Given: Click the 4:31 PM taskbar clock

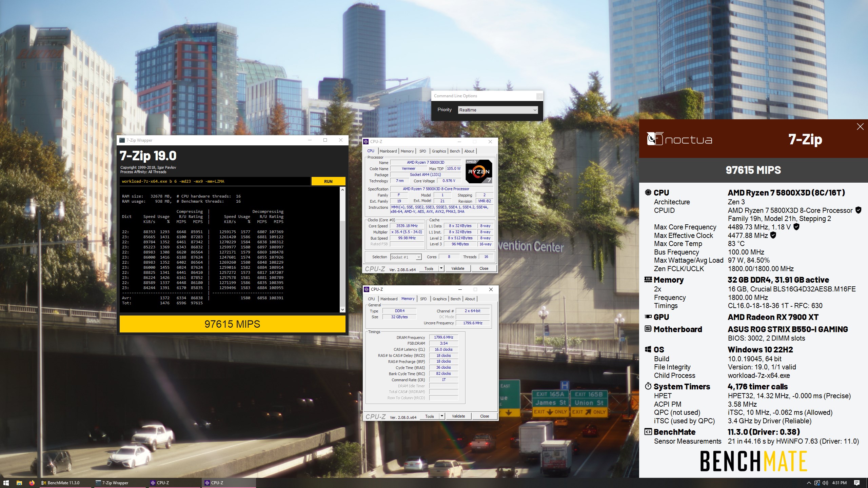Looking at the screenshot, I should click(839, 483).
